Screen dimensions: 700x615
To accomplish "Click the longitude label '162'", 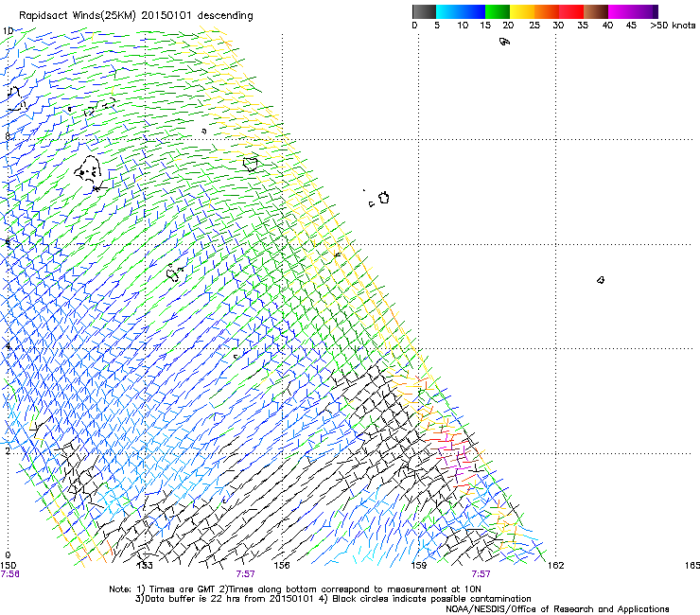I will pyautogui.click(x=556, y=566).
